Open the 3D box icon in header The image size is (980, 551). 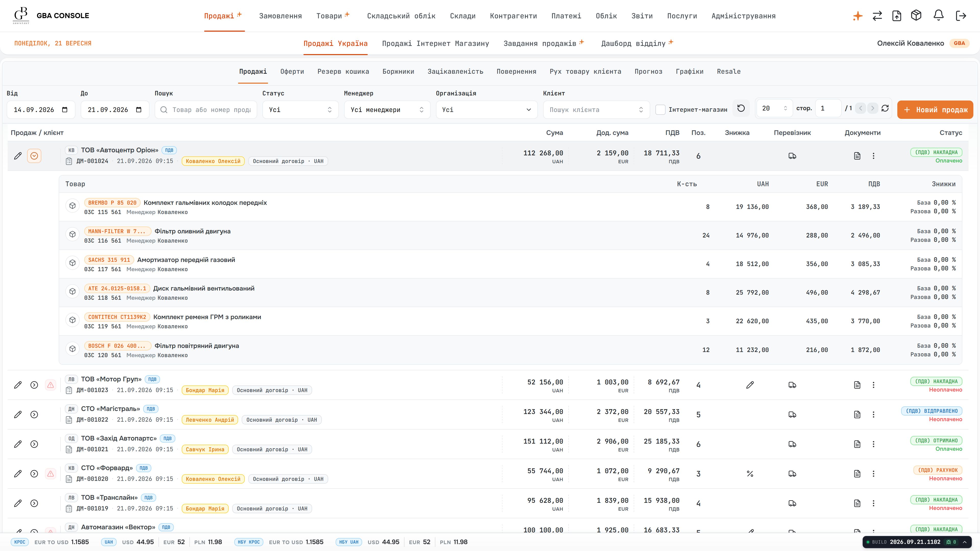click(916, 16)
